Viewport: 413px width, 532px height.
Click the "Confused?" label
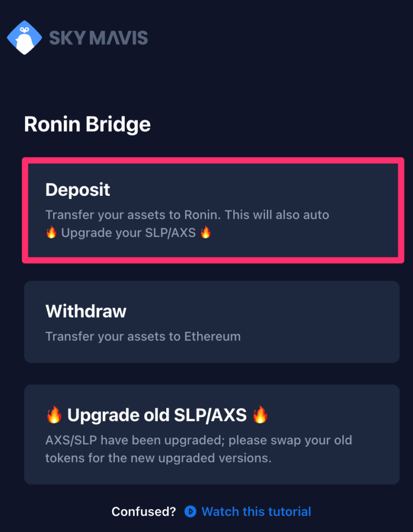(144, 511)
